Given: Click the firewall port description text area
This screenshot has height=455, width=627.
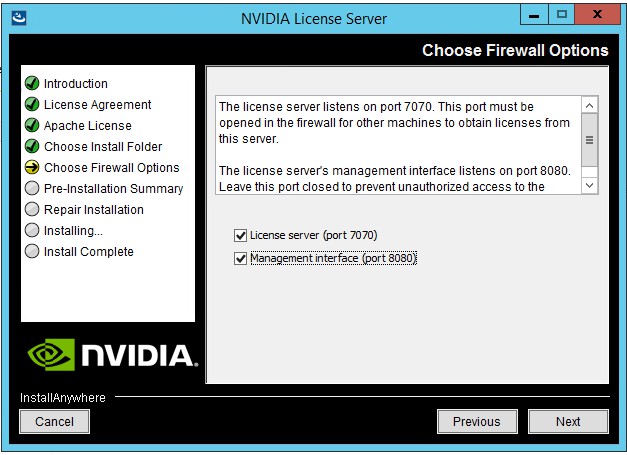Looking at the screenshot, I should coord(397,144).
